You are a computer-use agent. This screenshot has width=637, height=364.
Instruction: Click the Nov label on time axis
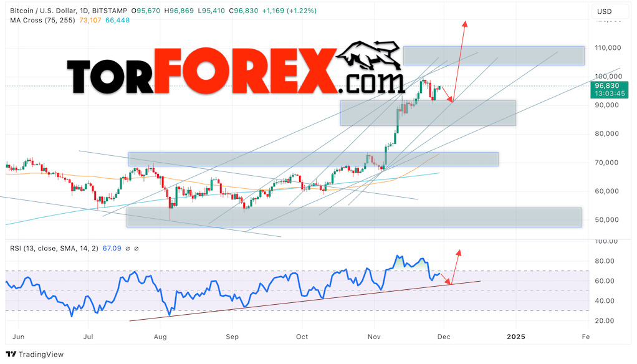point(374,337)
